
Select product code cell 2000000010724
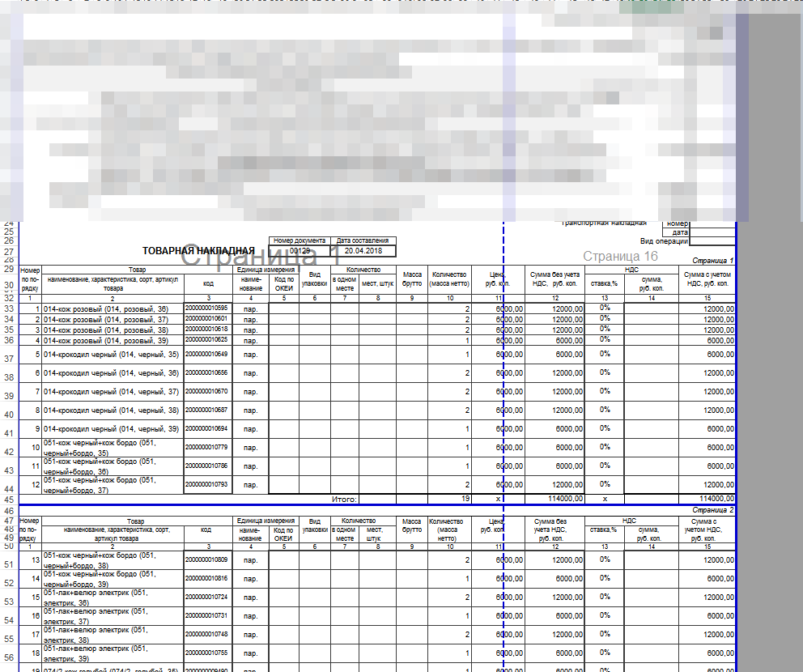tap(206, 598)
